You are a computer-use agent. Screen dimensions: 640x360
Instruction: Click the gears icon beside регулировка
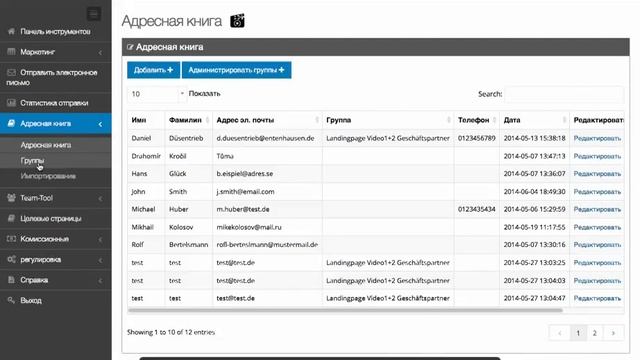click(x=11, y=259)
